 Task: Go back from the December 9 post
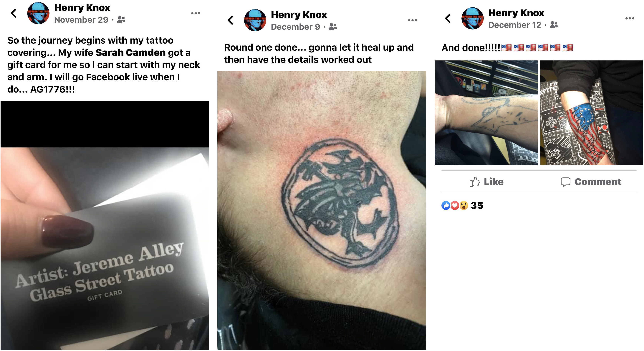coord(231,20)
